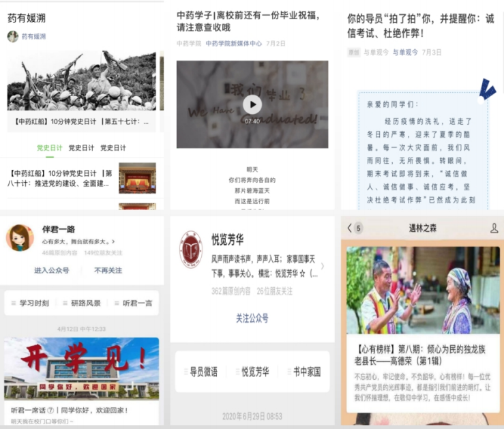Viewport: 504px width, 429px height.
Task: Open profile icon in 遇林之森 header
Action: coord(494,228)
